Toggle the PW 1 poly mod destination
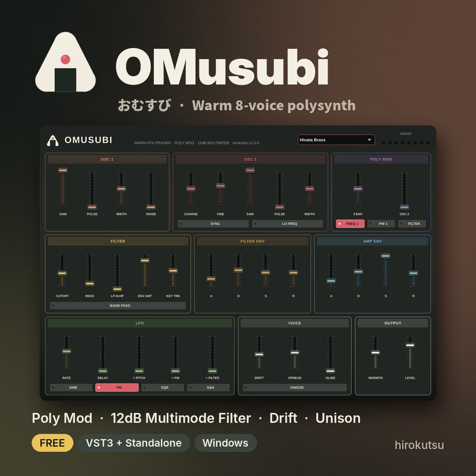The image size is (476, 476). click(381, 224)
